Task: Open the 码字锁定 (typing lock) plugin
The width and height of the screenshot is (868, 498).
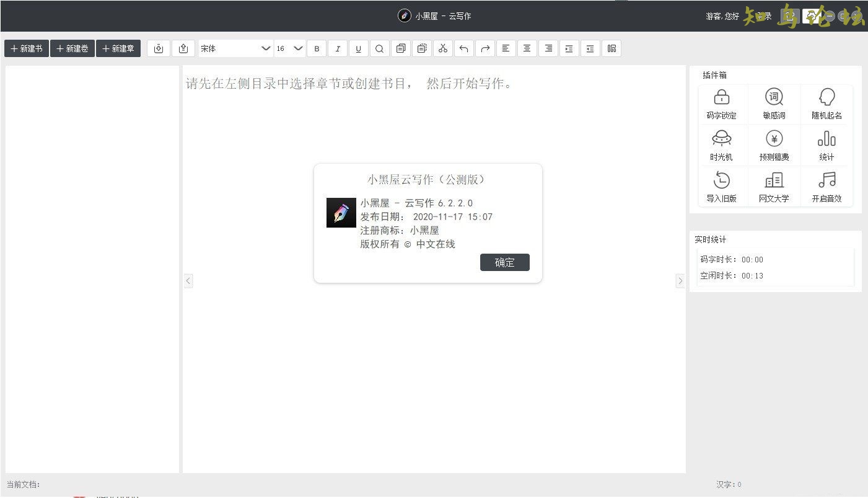Action: tap(722, 104)
